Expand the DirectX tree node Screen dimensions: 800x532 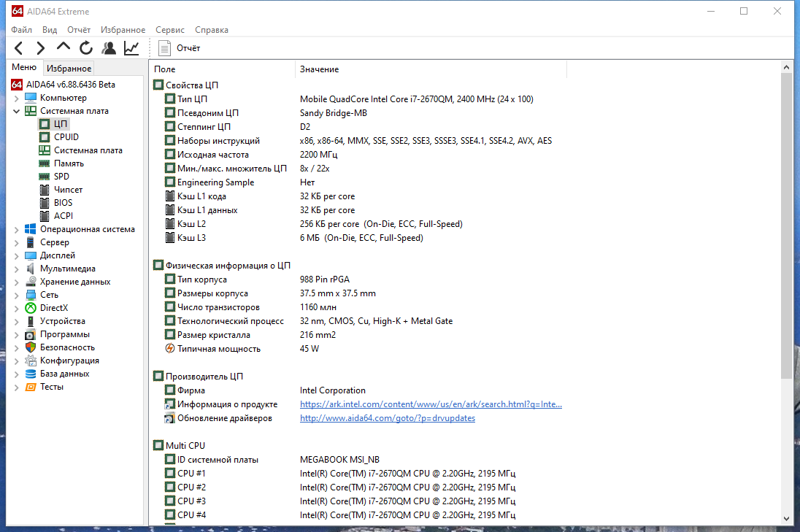coord(16,308)
